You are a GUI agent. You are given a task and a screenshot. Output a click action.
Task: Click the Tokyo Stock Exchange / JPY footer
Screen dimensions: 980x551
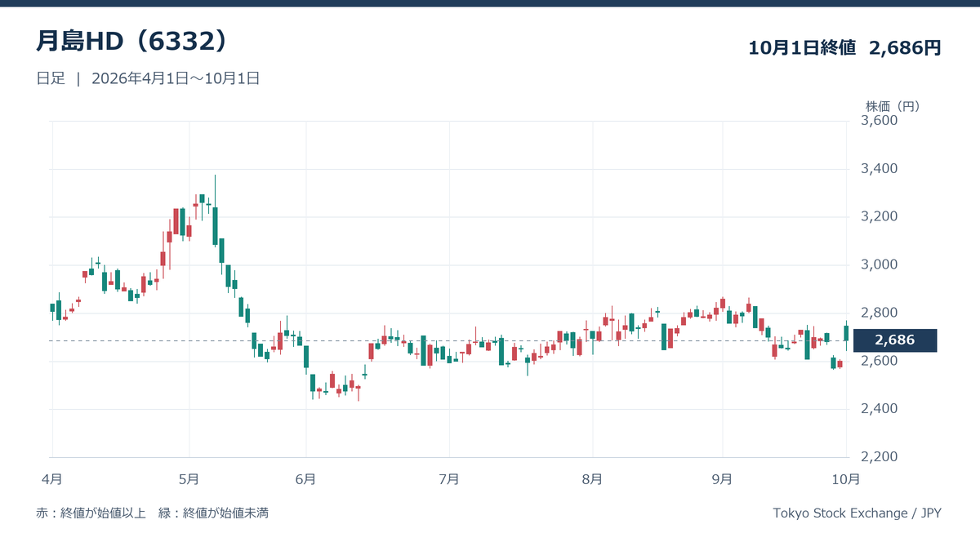pos(857,513)
